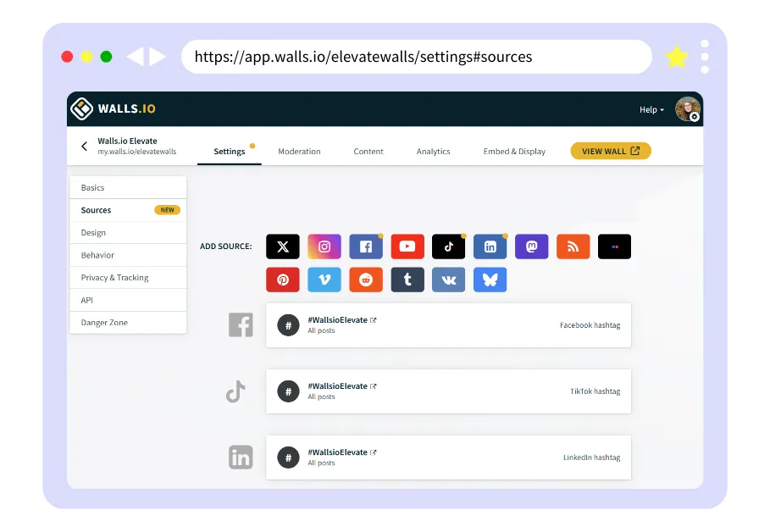The width and height of the screenshot is (770, 532).
Task: Click the 'LinkedIn hashtag' label
Action: coord(592,457)
